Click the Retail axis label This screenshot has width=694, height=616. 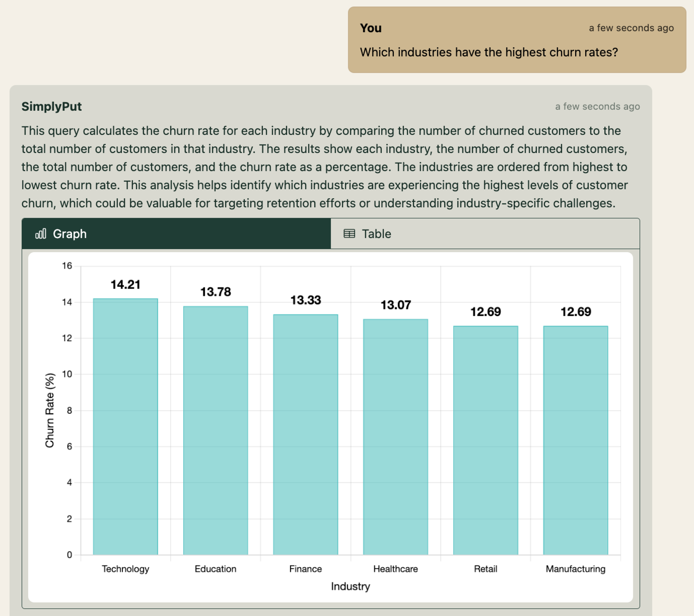485,569
